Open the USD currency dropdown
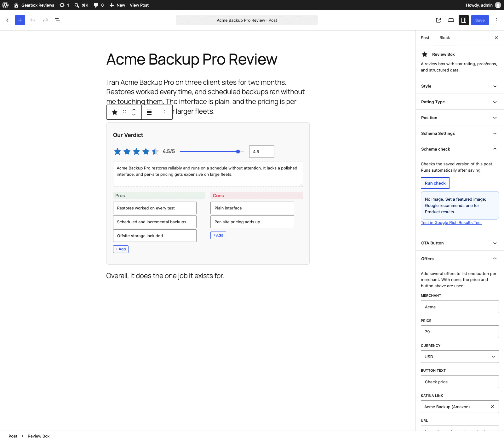 460,357
